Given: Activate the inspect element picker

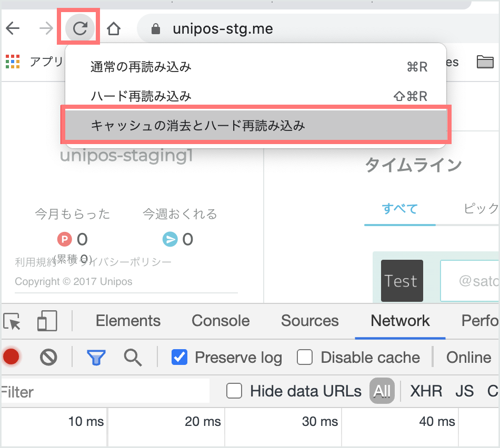Looking at the screenshot, I should [x=12, y=321].
